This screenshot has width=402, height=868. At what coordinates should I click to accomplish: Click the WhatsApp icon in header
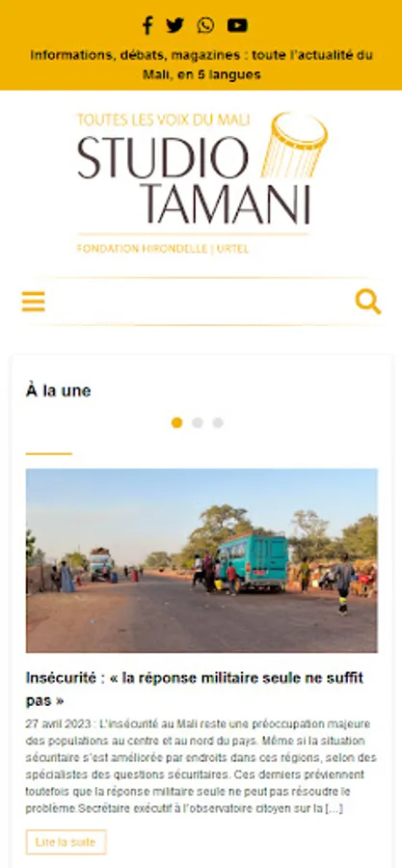205,25
